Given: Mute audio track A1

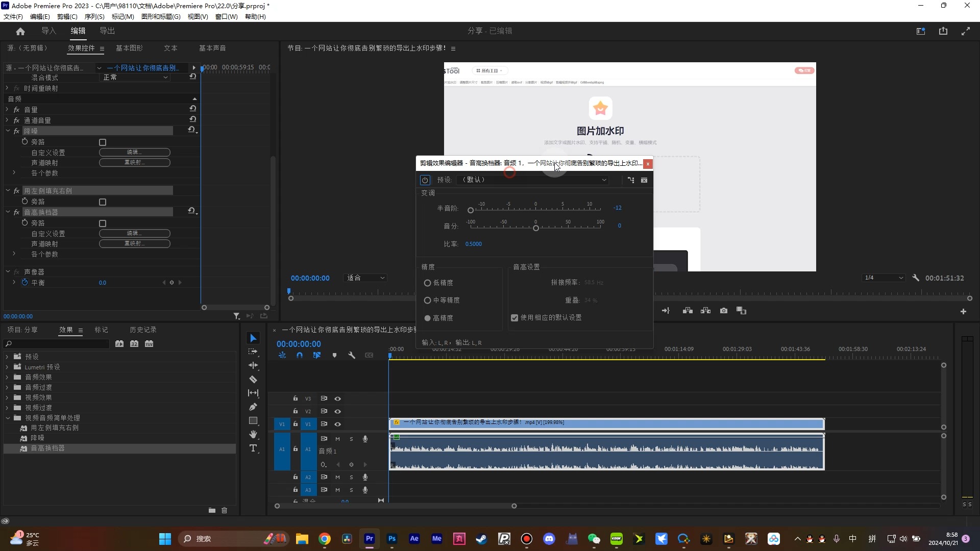Looking at the screenshot, I should [x=337, y=439].
